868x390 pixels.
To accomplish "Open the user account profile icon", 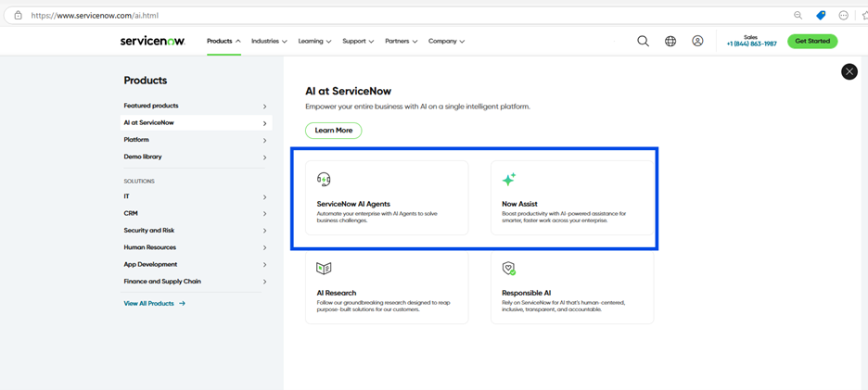I will 697,41.
